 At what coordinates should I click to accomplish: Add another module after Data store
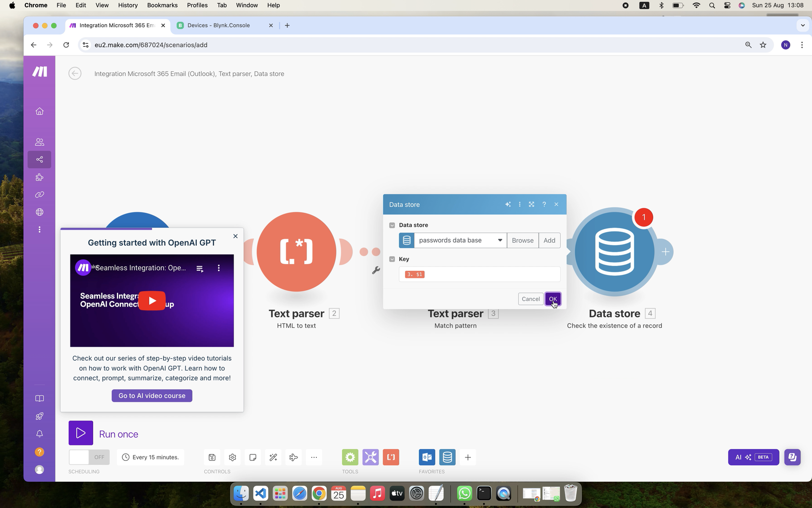click(665, 252)
